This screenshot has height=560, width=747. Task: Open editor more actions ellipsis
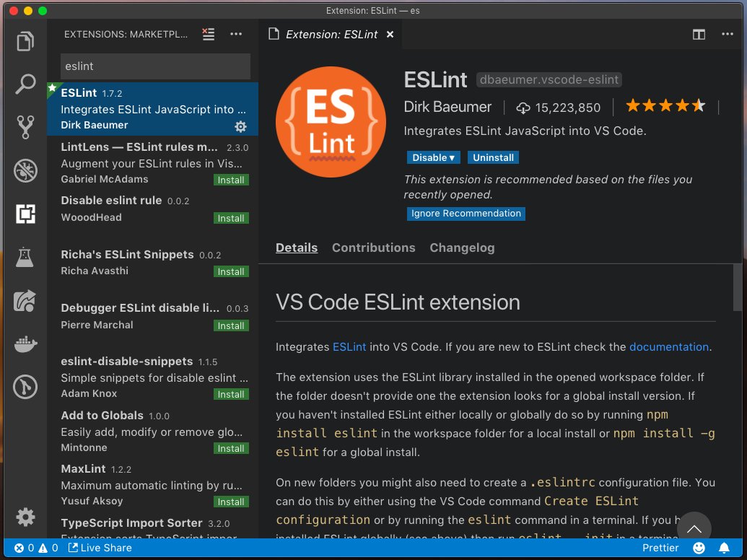click(x=727, y=35)
